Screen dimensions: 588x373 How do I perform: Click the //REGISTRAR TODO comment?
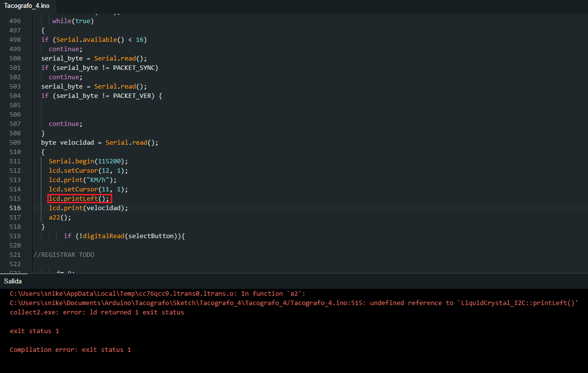(64, 255)
